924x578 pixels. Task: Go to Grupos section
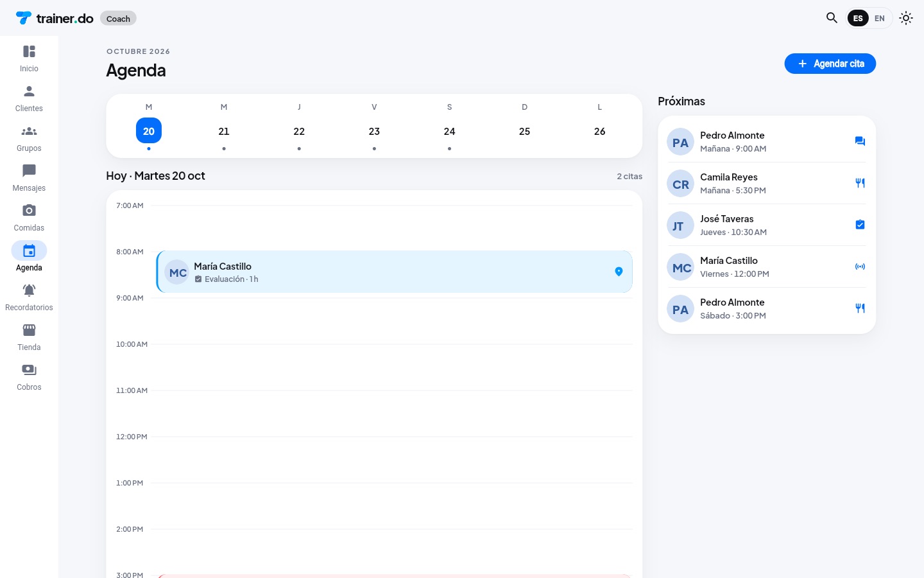click(x=29, y=138)
